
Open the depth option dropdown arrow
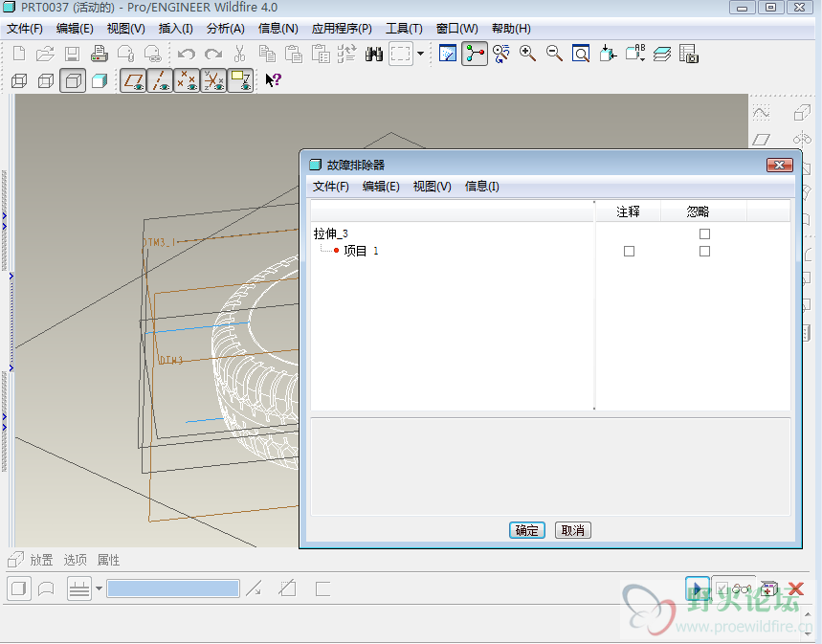(x=99, y=588)
